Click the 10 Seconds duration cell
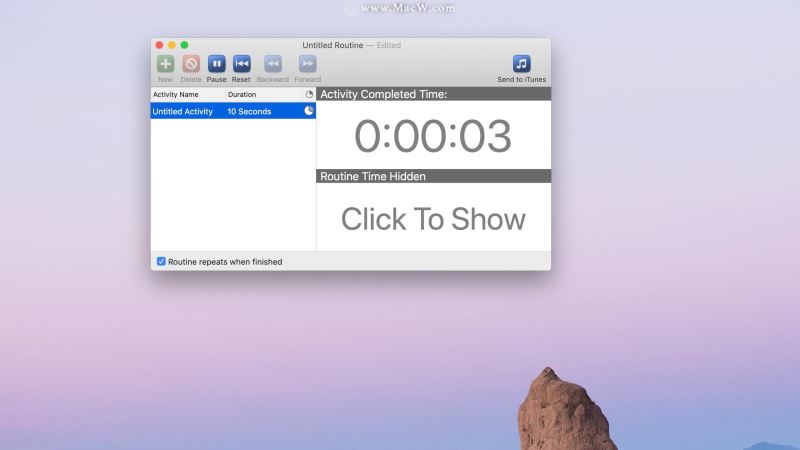 [249, 111]
